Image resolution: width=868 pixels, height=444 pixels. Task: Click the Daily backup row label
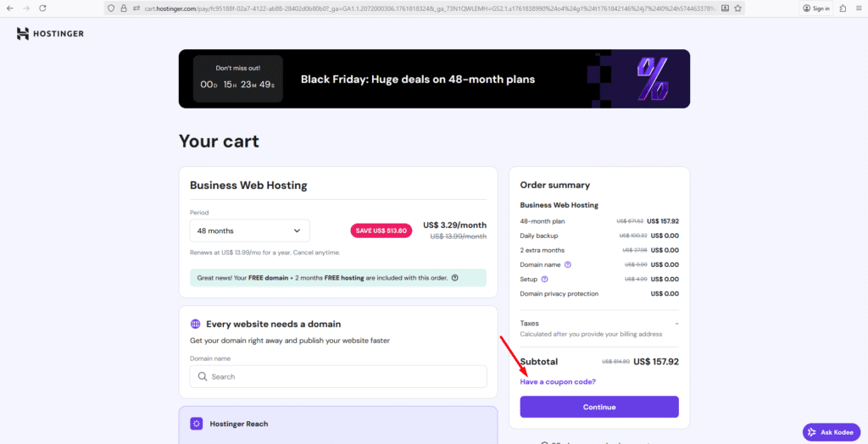tap(539, 236)
